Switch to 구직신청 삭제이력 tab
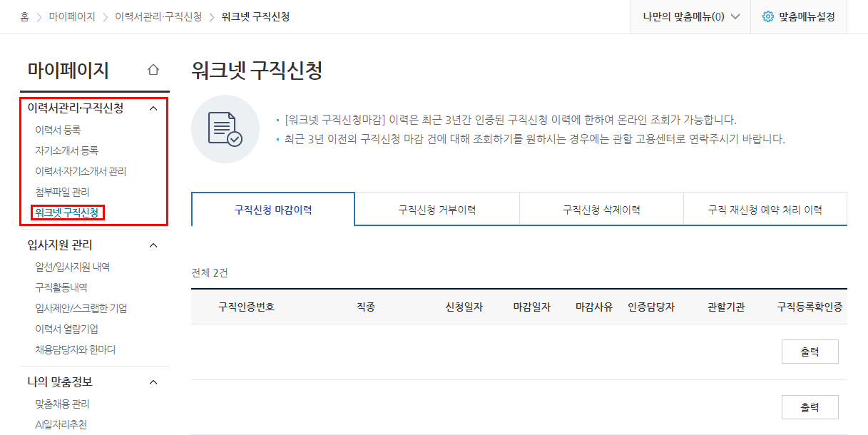 pos(601,210)
